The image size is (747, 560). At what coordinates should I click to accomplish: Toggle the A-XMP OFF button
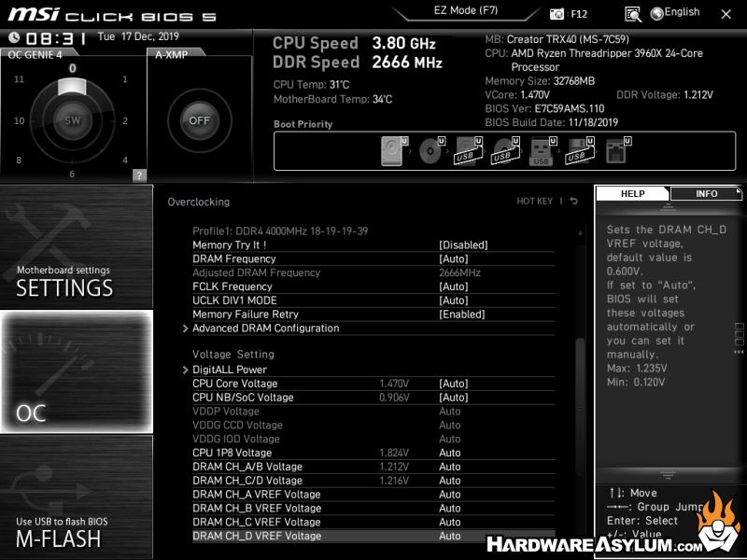coord(199,120)
